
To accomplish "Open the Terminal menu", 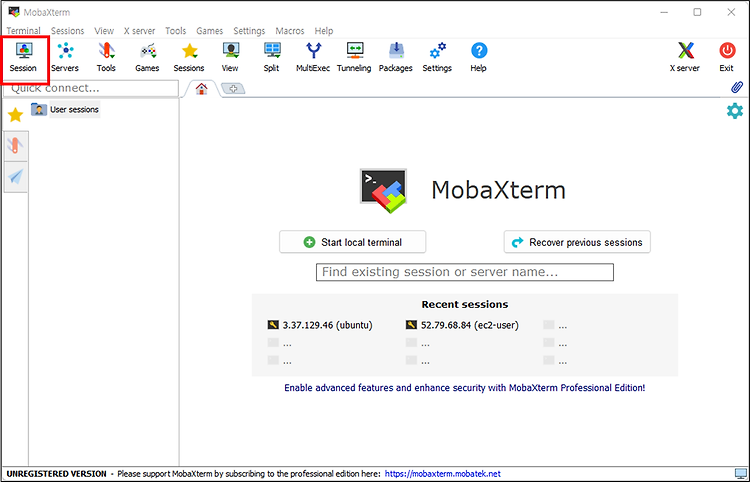I will coord(23,31).
